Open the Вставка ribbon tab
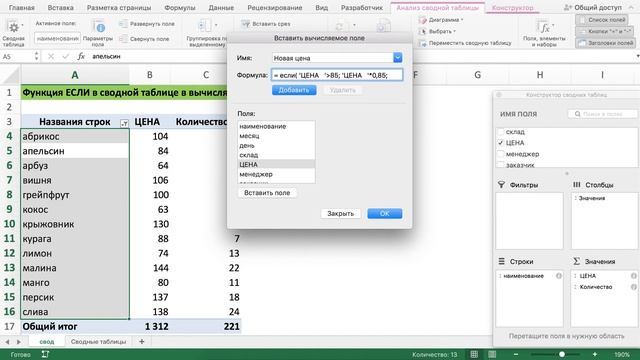Image resolution: width=640 pixels, height=360 pixels. point(60,8)
